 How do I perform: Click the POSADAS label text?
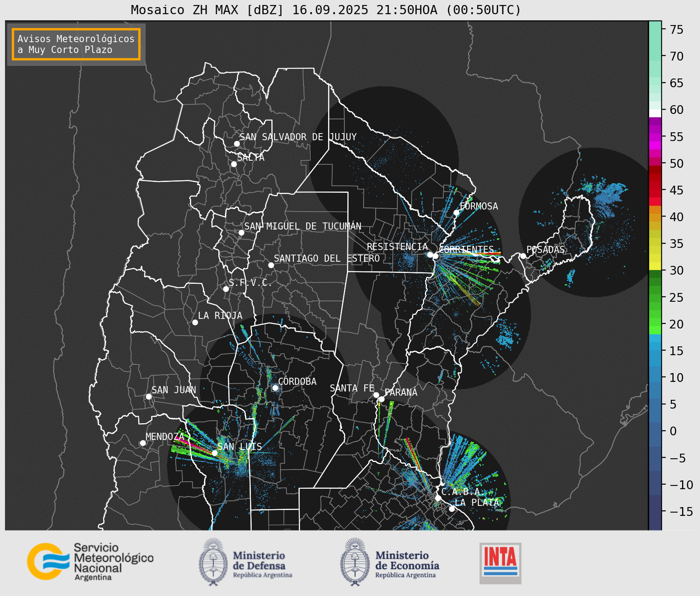click(x=546, y=250)
